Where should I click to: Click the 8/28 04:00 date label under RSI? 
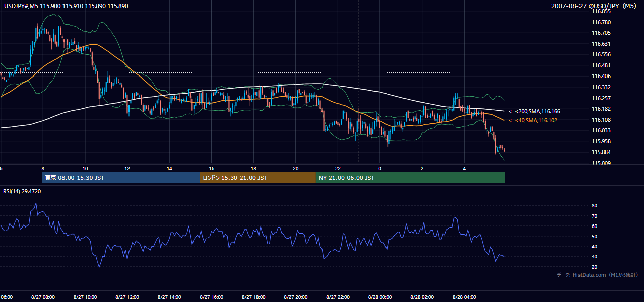click(x=464, y=297)
